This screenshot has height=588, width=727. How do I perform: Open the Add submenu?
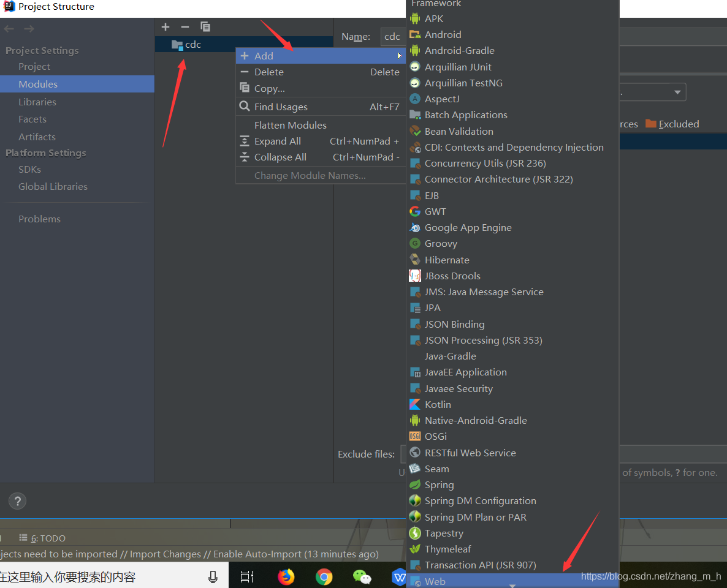321,56
